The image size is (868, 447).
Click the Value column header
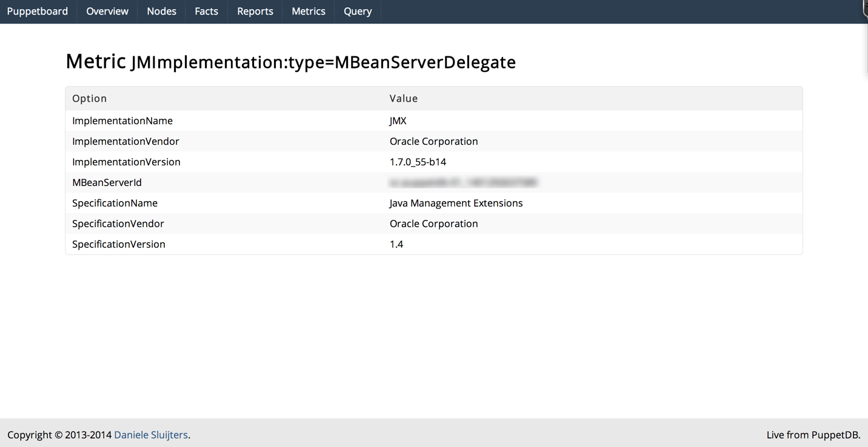[x=404, y=98]
